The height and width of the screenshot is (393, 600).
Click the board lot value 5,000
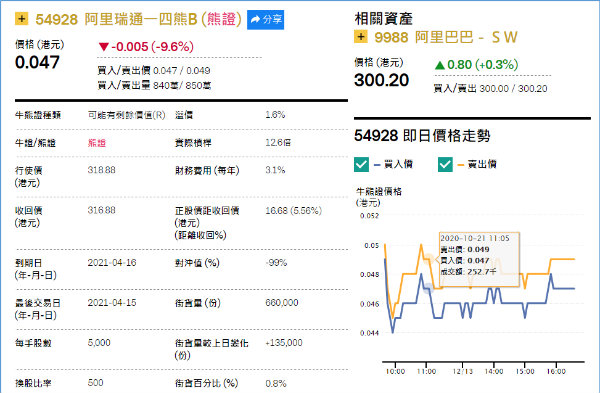click(99, 342)
